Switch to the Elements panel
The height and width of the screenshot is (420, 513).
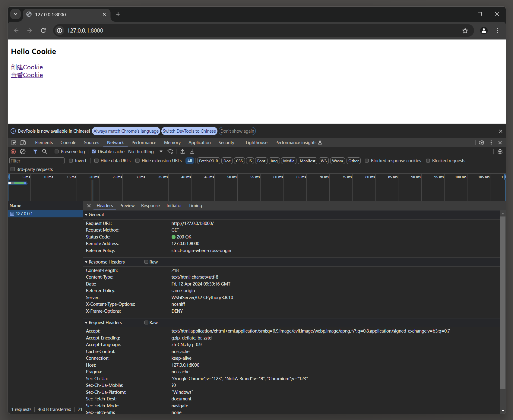pos(44,143)
